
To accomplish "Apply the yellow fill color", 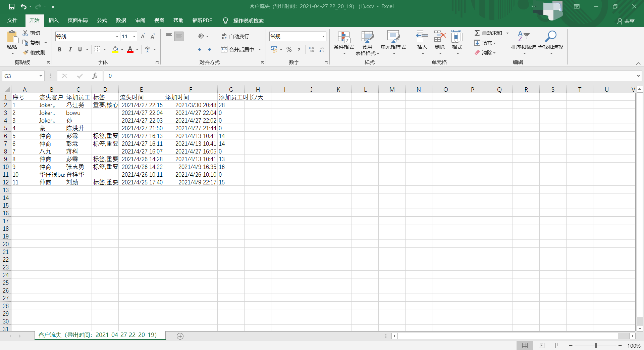I will point(115,49).
